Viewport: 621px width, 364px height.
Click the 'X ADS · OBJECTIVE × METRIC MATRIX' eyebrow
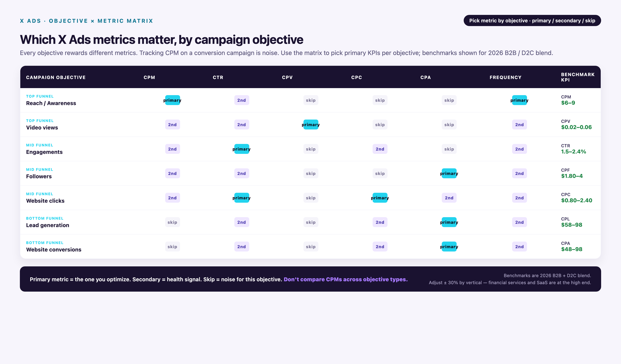coord(87,21)
